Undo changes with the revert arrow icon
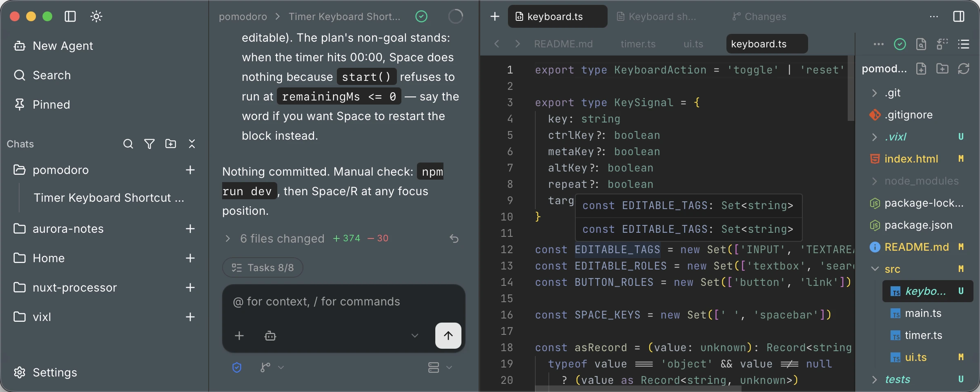The width and height of the screenshot is (980, 392). 454,238
